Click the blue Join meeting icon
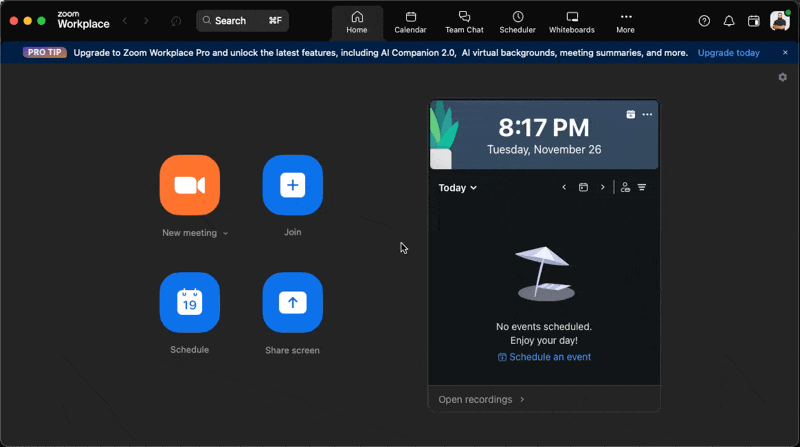This screenshot has height=447, width=800. coord(292,185)
